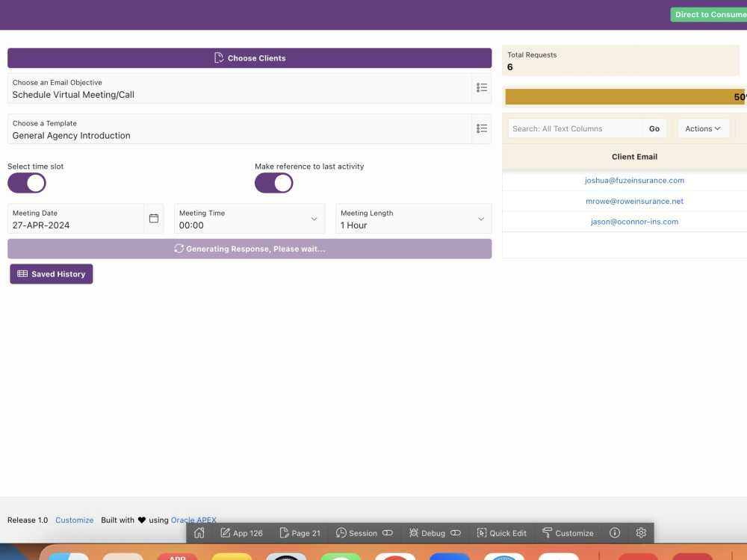
Task: Click the Generating Response button
Action: 249,249
